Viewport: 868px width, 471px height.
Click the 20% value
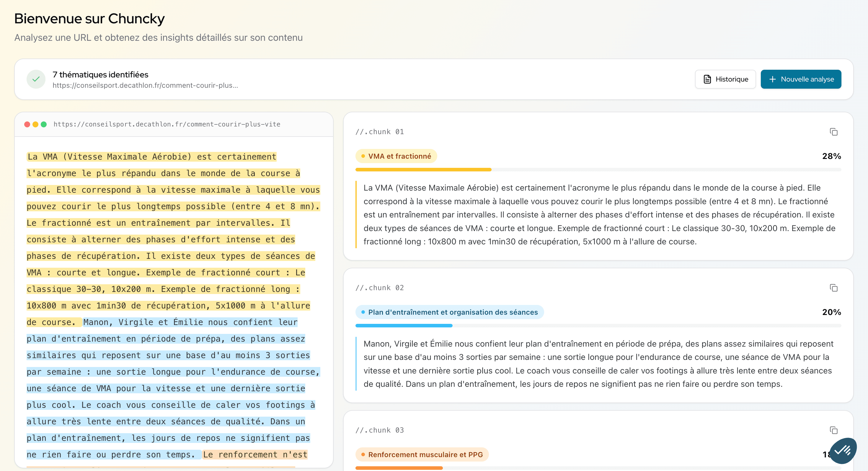pos(831,312)
